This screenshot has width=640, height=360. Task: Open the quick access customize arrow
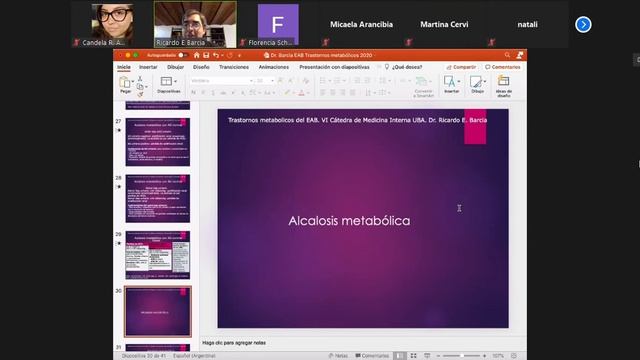[x=240, y=55]
